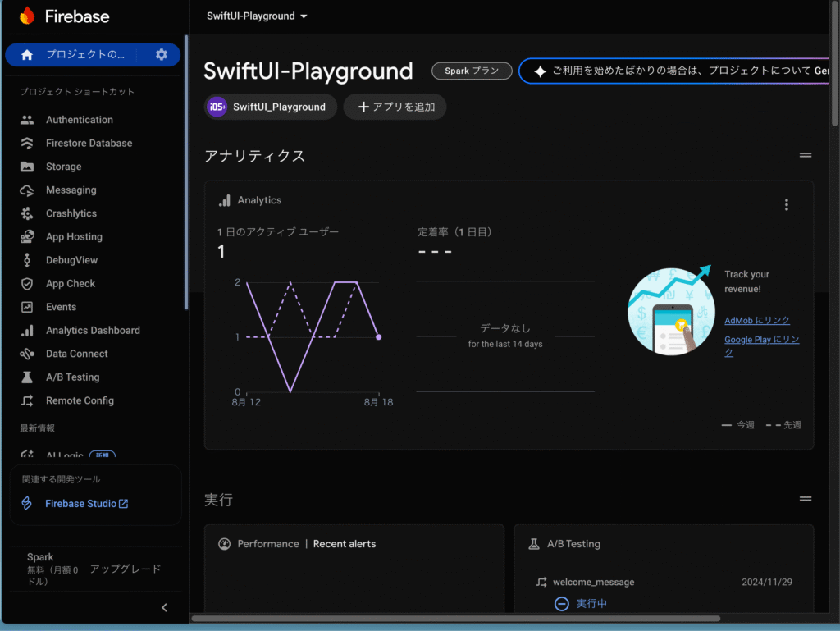The image size is (840, 631).
Task: Click the アプリを追加 button
Action: pyautogui.click(x=395, y=107)
